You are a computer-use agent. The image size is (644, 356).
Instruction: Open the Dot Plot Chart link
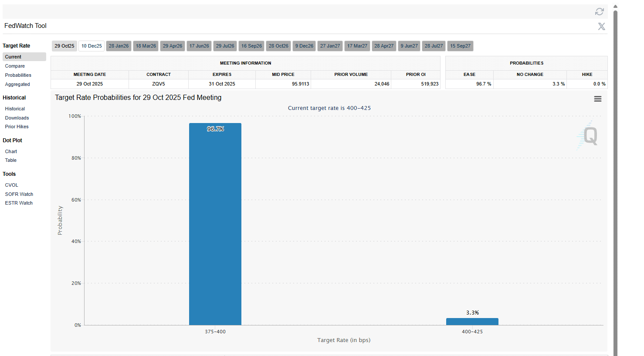[11, 151]
